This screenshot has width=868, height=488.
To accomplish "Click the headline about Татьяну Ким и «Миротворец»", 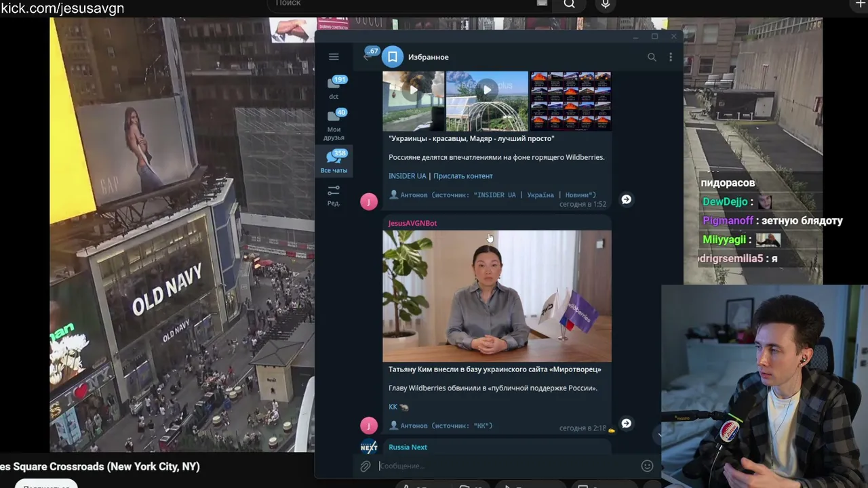I will pyautogui.click(x=495, y=369).
